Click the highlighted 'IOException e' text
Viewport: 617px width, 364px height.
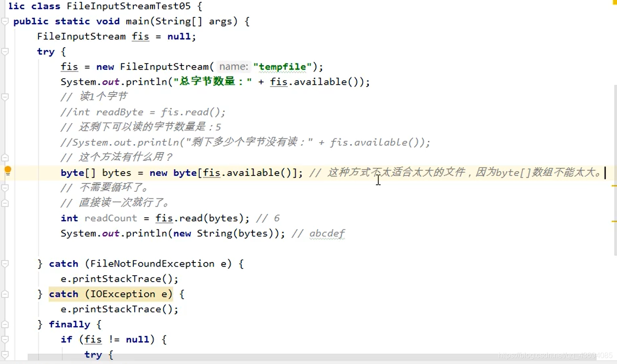129,294
